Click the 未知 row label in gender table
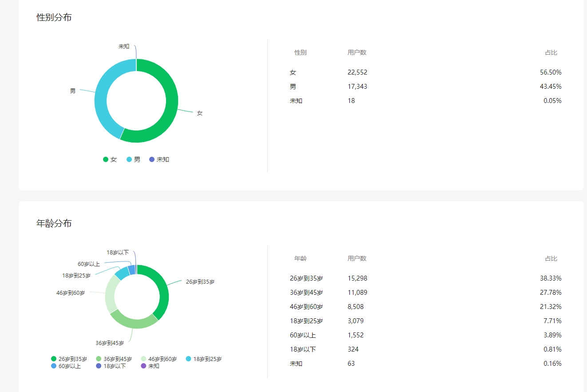This screenshot has height=392, width=587. [x=296, y=101]
